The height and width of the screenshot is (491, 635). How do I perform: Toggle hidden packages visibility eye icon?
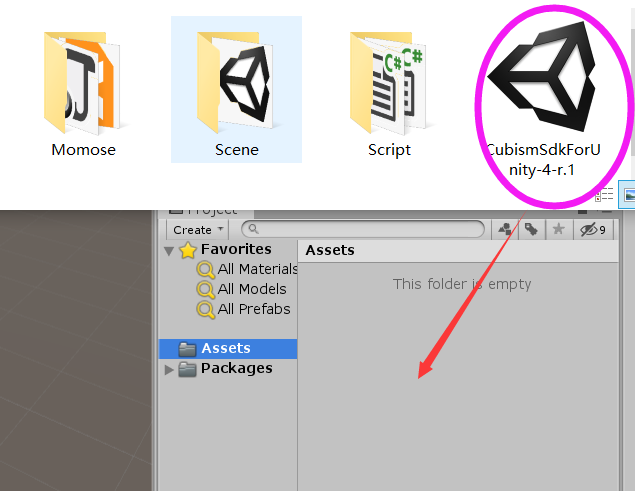click(594, 230)
